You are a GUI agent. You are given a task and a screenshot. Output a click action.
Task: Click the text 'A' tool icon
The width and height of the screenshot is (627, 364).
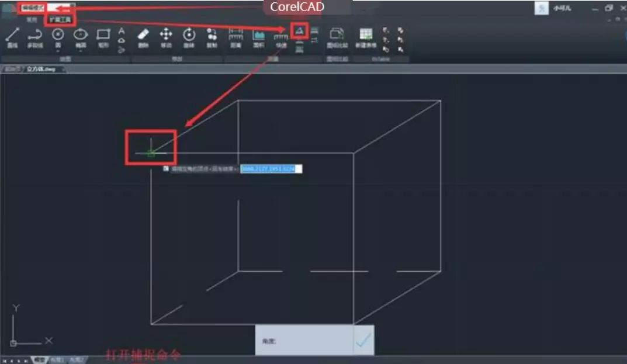click(122, 31)
